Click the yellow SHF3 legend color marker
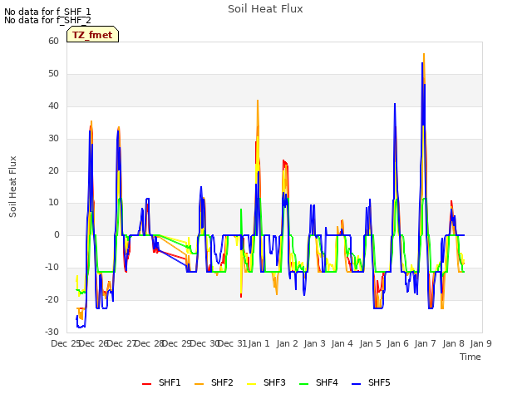The height and width of the screenshot is (399, 532). click(x=251, y=384)
